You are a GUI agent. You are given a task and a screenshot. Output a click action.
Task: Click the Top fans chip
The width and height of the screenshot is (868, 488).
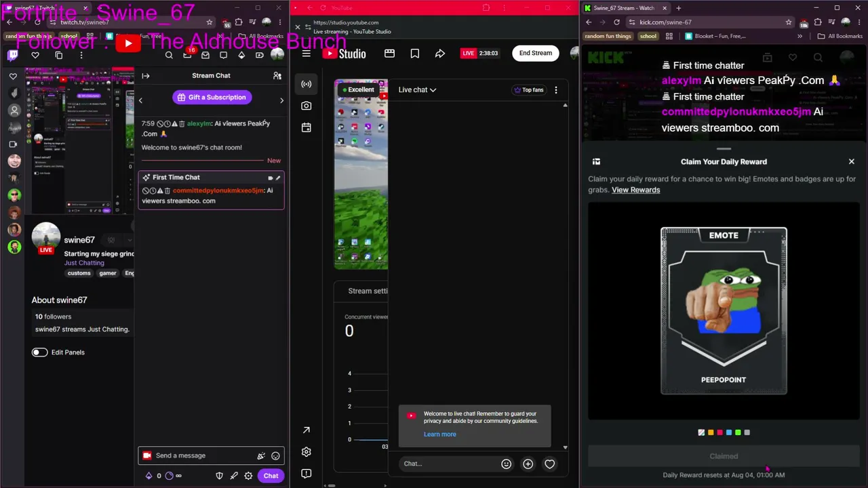pyautogui.click(x=529, y=90)
